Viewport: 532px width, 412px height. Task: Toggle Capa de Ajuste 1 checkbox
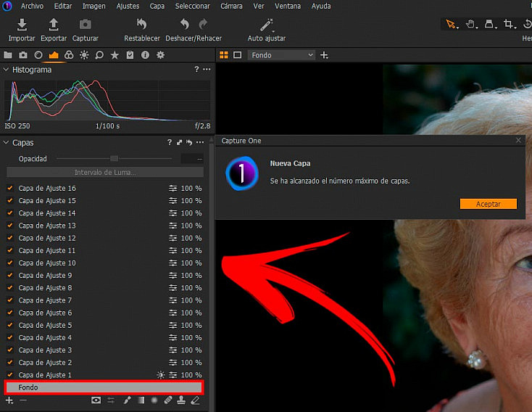pyautogui.click(x=10, y=374)
